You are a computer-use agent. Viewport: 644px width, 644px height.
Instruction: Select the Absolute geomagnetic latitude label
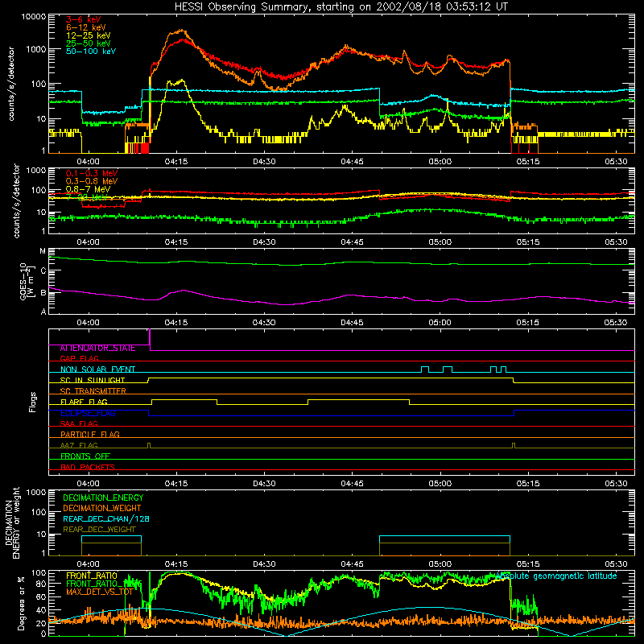pos(556,576)
